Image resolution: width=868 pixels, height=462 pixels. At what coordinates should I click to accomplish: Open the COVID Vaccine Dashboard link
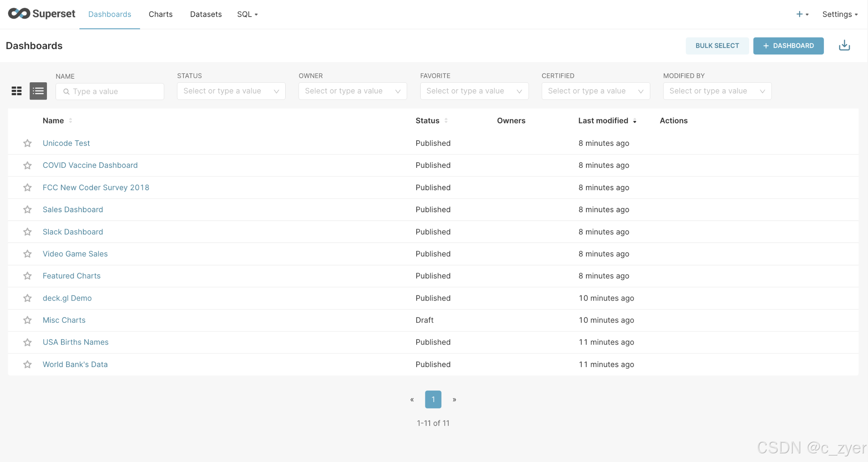tap(90, 165)
